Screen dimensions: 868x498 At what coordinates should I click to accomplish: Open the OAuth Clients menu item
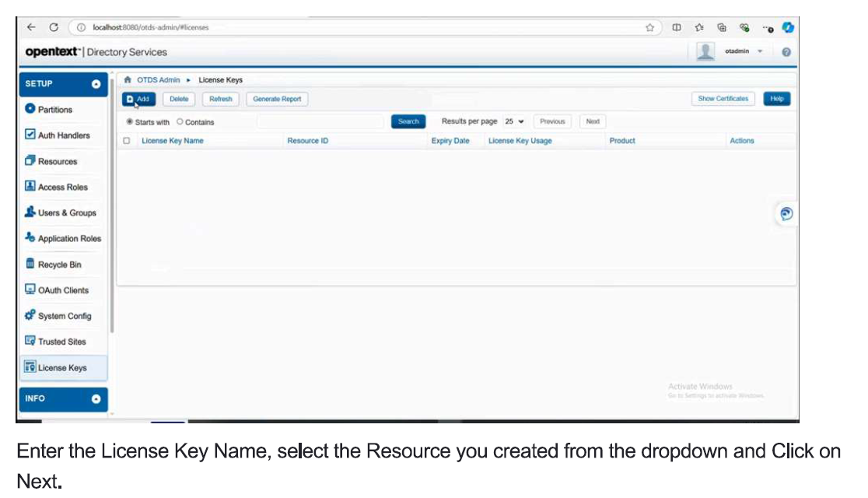pyautogui.click(x=63, y=290)
